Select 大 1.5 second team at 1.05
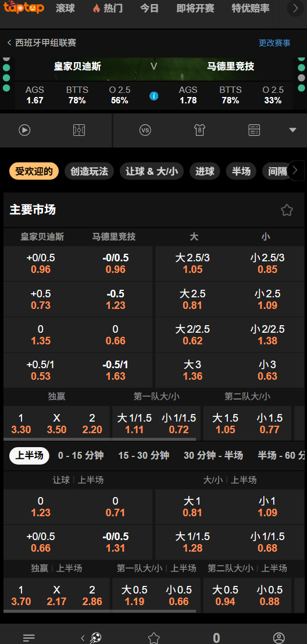The height and width of the screenshot is (644, 307). click(225, 424)
